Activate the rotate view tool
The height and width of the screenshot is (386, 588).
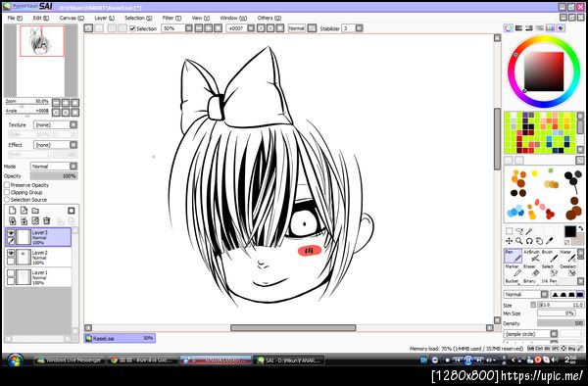coord(529,241)
